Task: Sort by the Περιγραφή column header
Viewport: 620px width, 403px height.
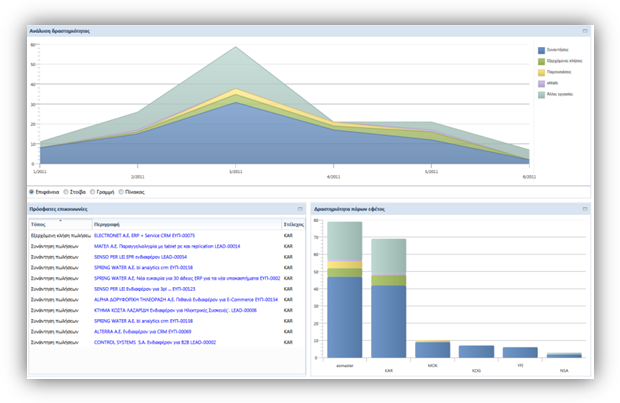Action: pyautogui.click(x=187, y=224)
